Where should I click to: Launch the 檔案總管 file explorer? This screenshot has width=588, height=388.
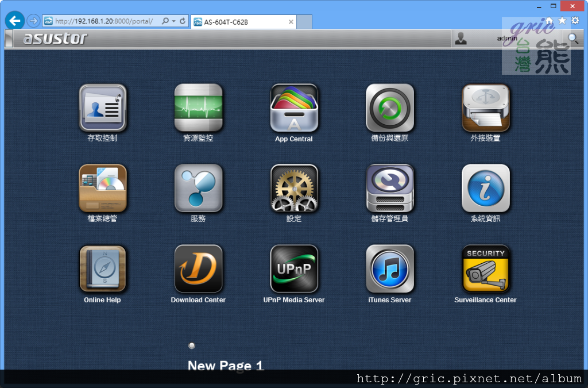click(x=102, y=188)
